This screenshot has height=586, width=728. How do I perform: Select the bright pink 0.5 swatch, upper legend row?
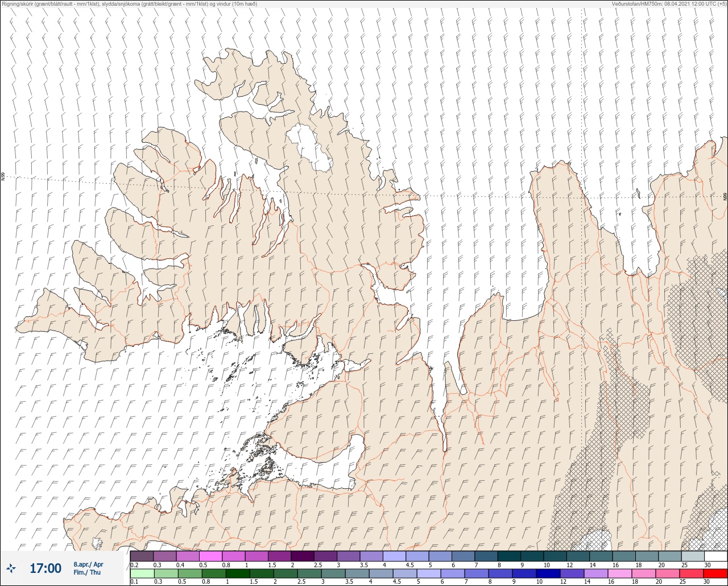coord(210,556)
